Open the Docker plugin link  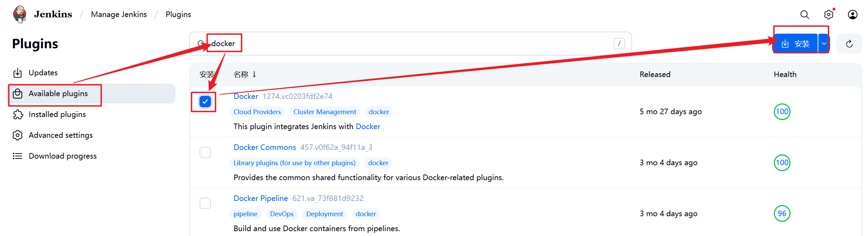click(x=246, y=96)
